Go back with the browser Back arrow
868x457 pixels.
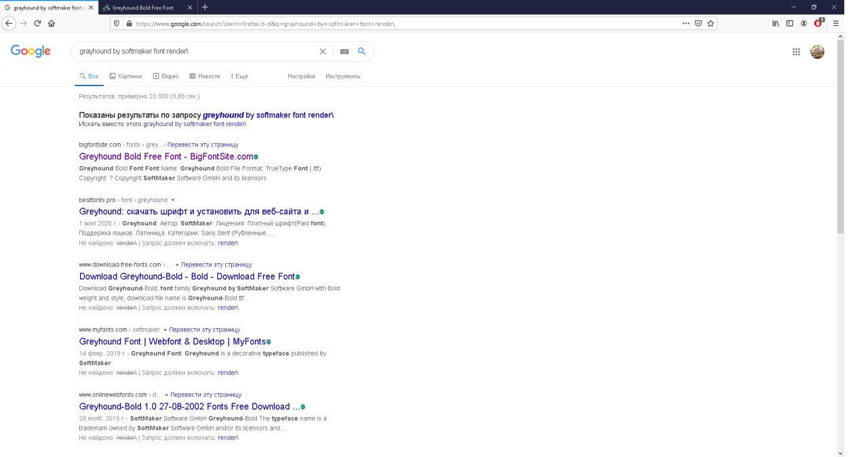[x=9, y=23]
